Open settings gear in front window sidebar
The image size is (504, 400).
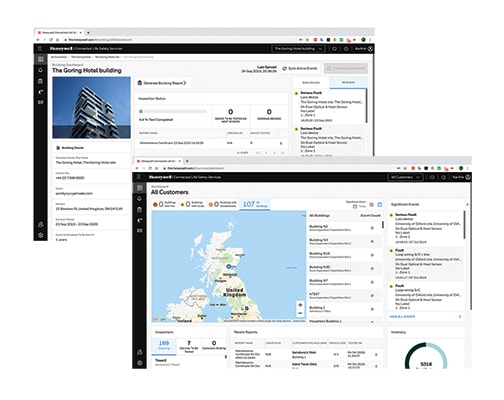pos(140,363)
